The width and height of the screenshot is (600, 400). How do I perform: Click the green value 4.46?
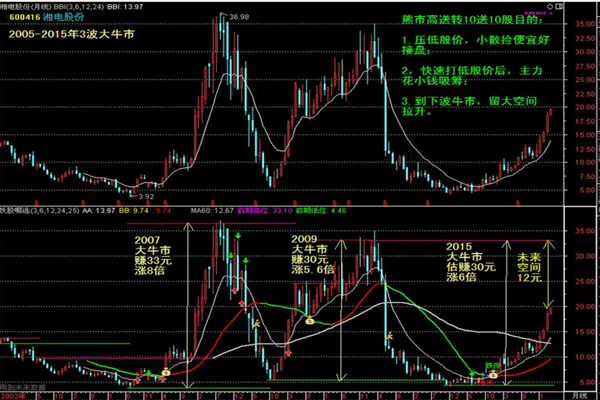coord(338,211)
